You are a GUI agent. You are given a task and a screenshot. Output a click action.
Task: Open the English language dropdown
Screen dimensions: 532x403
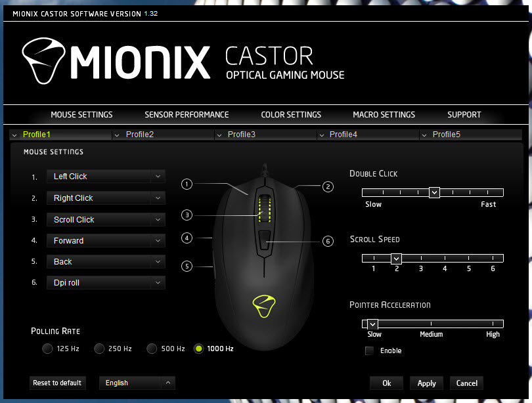[x=137, y=383]
